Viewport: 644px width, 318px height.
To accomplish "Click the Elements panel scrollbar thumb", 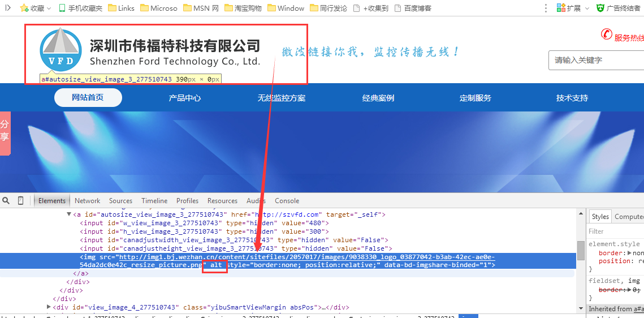I will point(581,250).
